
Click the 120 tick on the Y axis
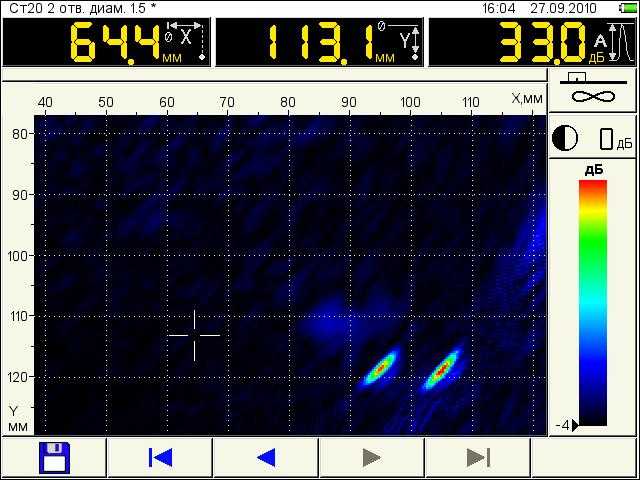click(x=18, y=376)
